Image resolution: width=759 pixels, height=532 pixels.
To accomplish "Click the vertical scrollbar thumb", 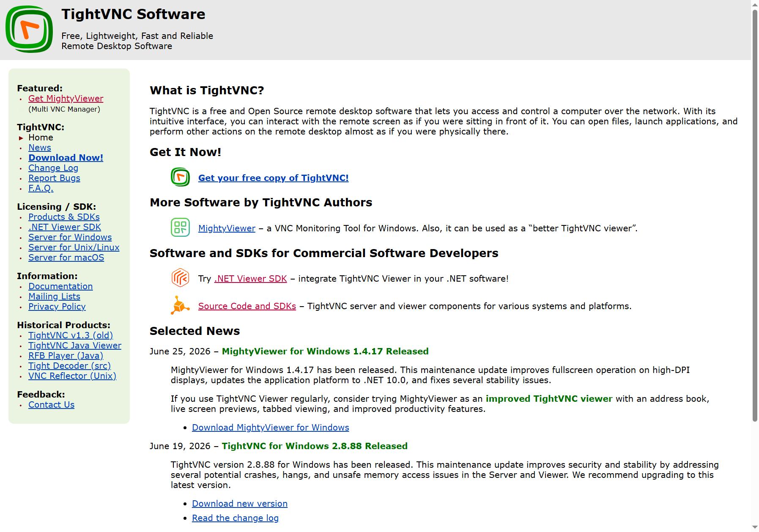I will click(x=755, y=215).
